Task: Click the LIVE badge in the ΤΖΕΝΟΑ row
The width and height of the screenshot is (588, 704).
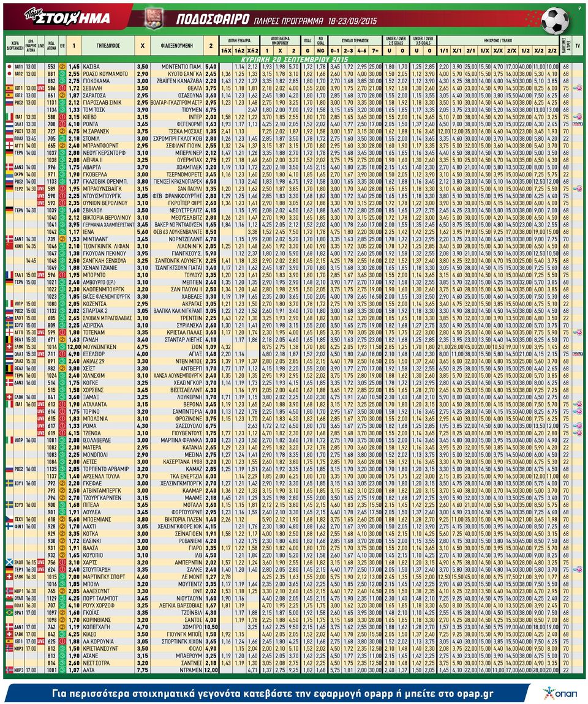Action: [x=41, y=433]
